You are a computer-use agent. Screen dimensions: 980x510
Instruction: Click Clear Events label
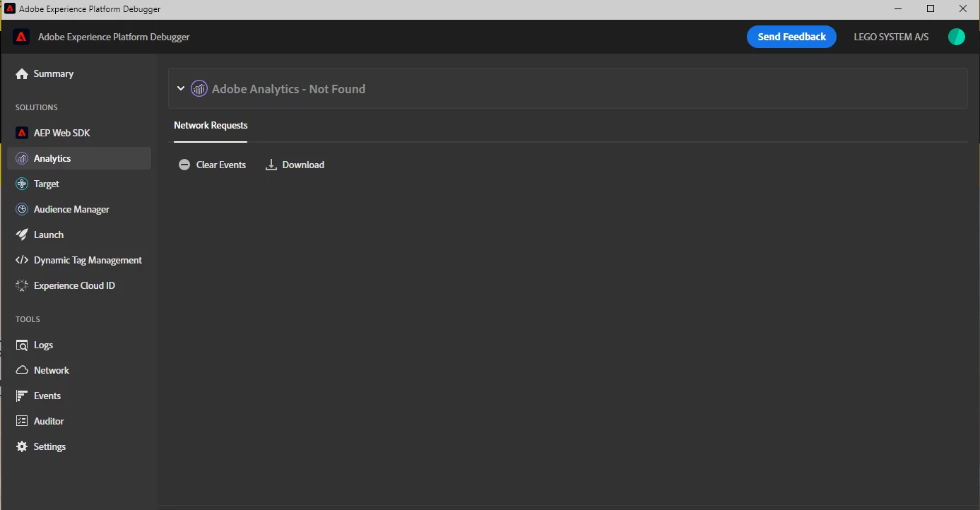tap(221, 165)
